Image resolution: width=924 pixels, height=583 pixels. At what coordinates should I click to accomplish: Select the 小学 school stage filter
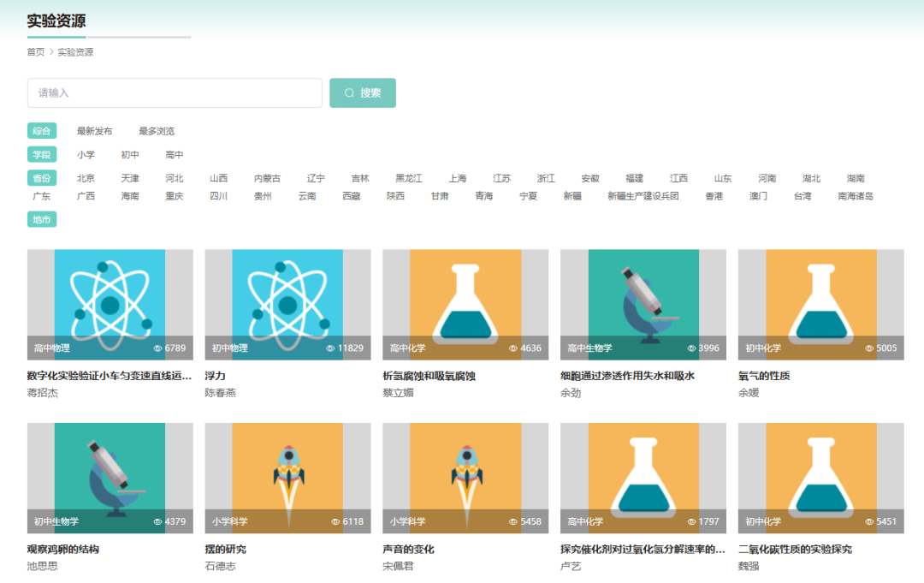pyautogui.click(x=86, y=155)
